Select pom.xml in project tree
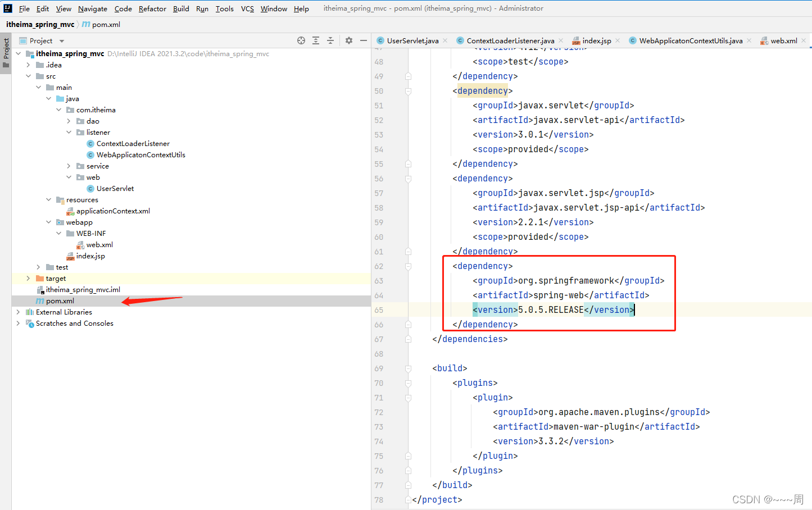 click(60, 300)
